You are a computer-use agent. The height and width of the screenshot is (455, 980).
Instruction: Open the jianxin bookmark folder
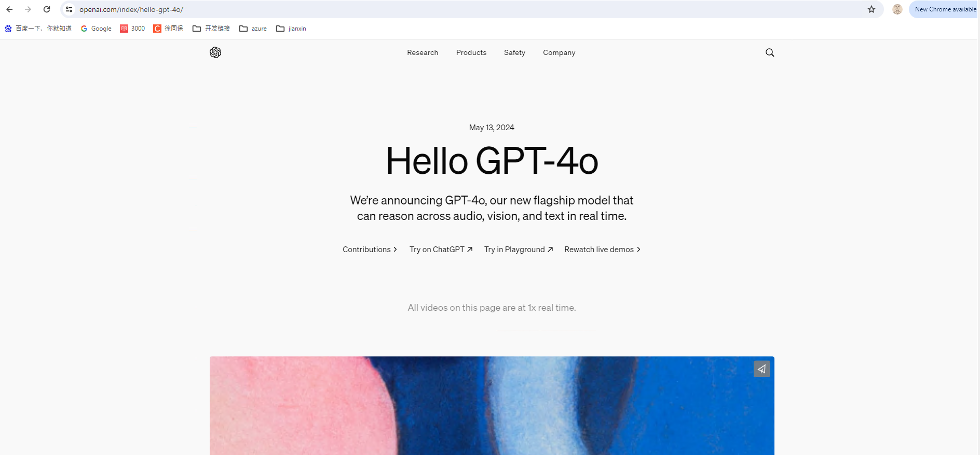pos(291,29)
